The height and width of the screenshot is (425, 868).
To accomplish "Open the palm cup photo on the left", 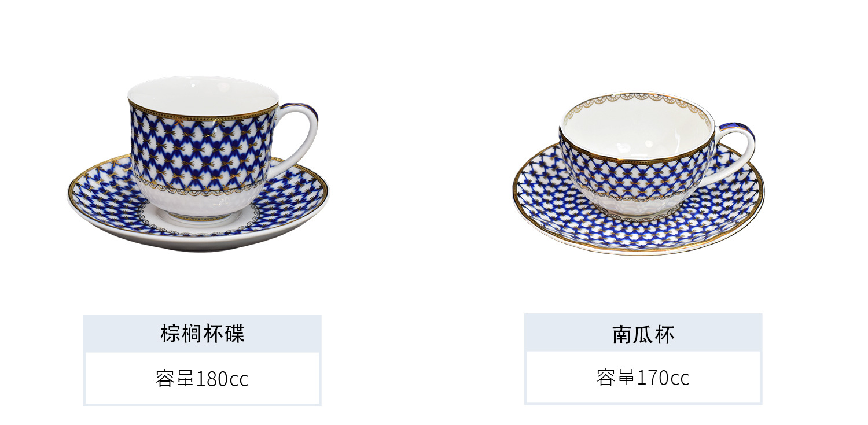I will pyautogui.click(x=198, y=164).
